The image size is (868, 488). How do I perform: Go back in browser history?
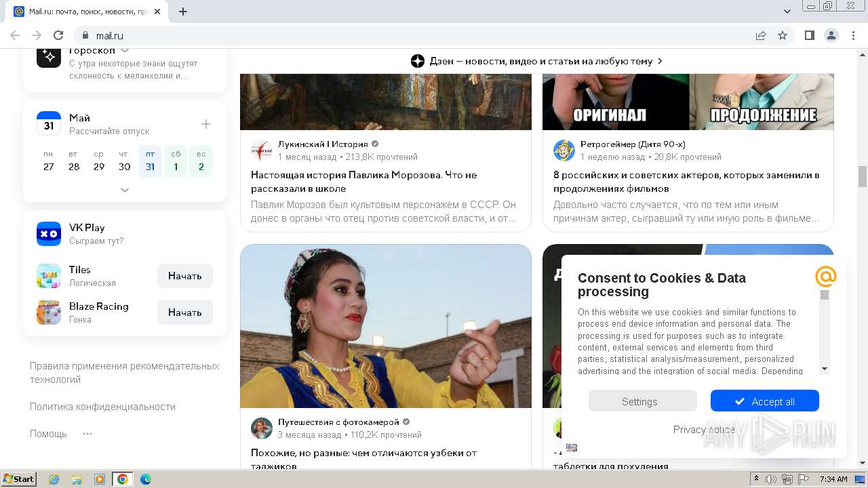[15, 35]
